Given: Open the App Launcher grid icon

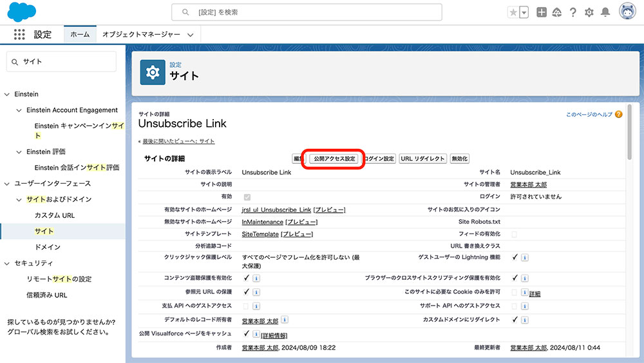Looking at the screenshot, I should pyautogui.click(x=19, y=34).
